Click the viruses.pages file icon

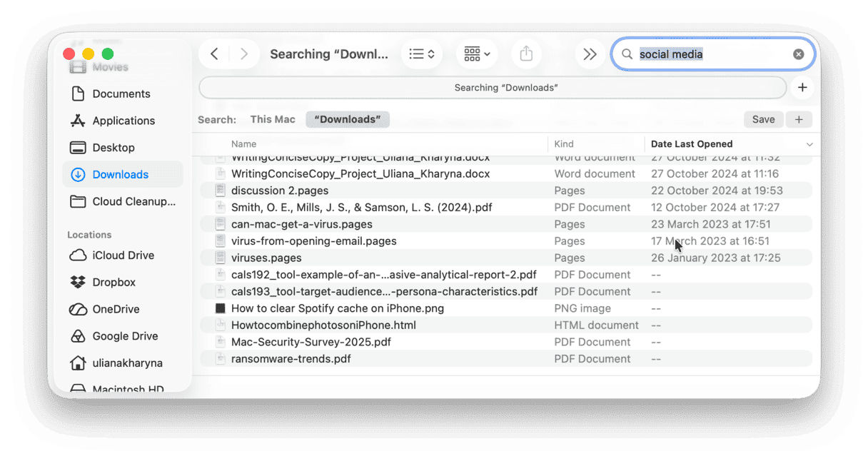pos(221,258)
